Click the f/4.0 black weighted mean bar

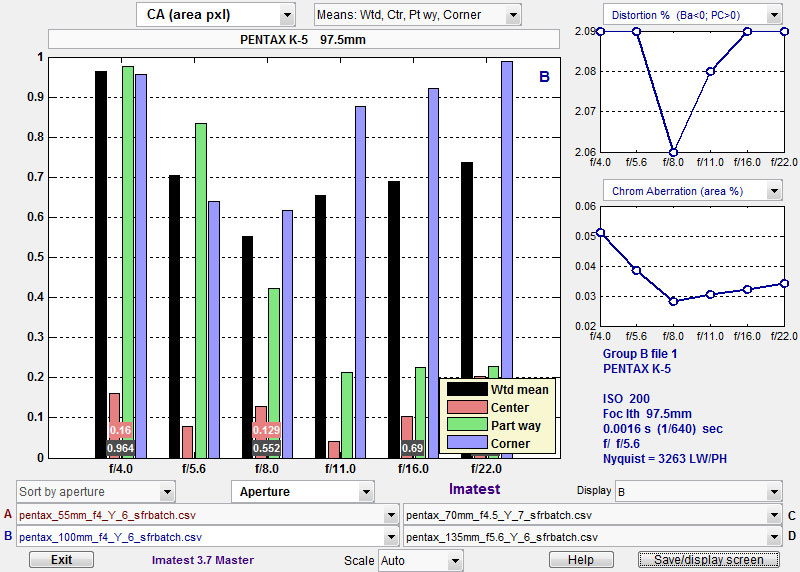pos(101,264)
